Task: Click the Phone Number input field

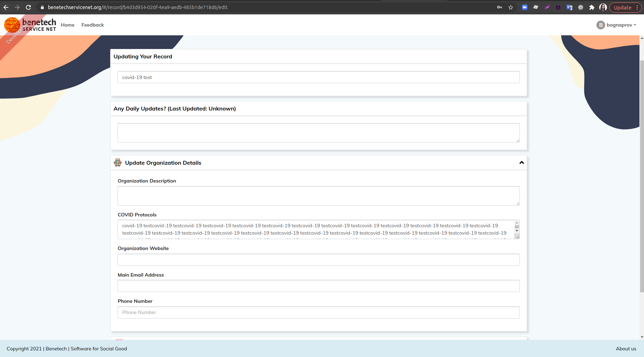Action: click(318, 312)
